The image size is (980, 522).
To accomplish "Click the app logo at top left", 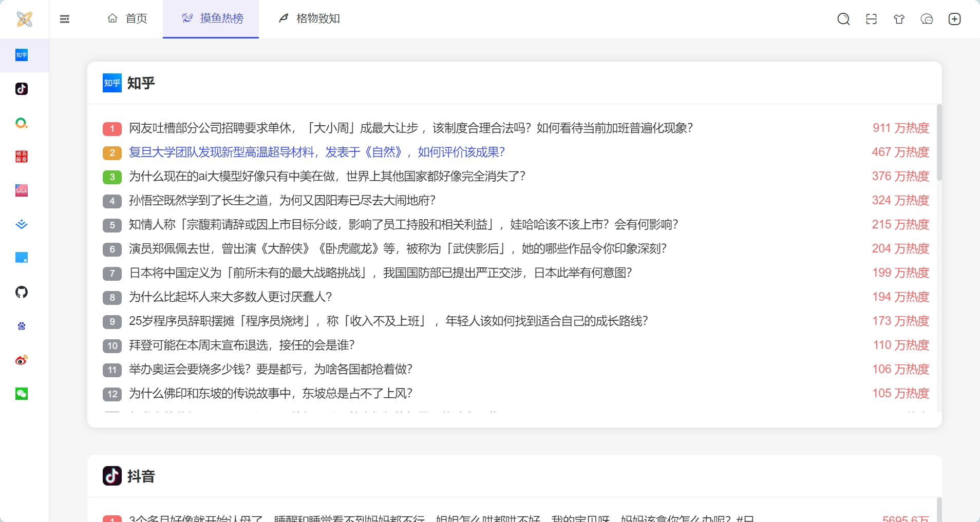I will [24, 19].
